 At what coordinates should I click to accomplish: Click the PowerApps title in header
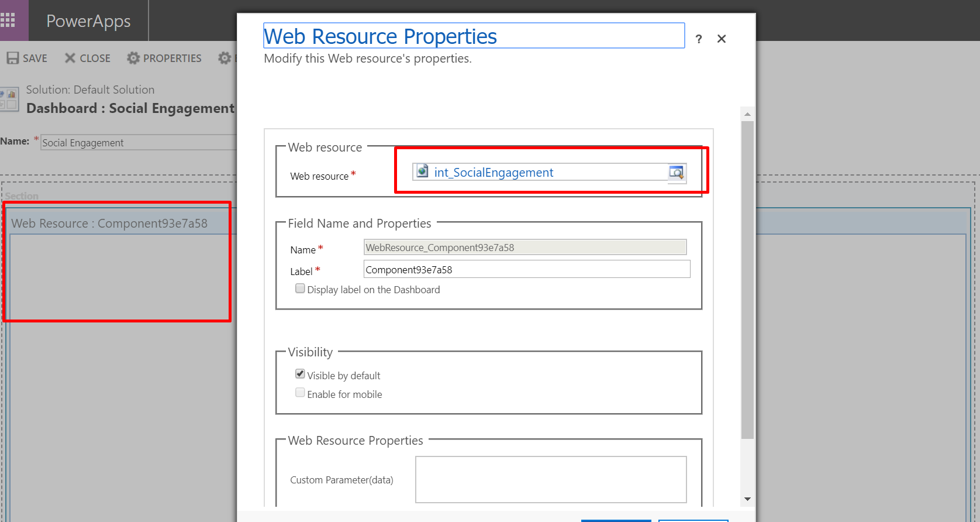[88, 21]
